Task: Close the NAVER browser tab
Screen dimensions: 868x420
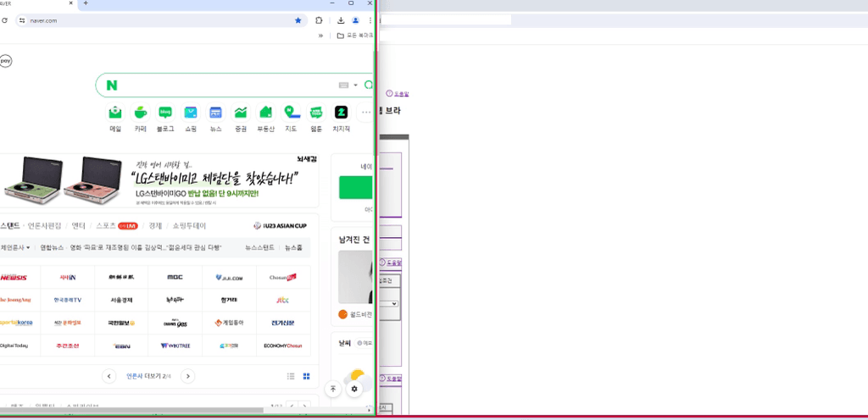Action: [x=71, y=3]
